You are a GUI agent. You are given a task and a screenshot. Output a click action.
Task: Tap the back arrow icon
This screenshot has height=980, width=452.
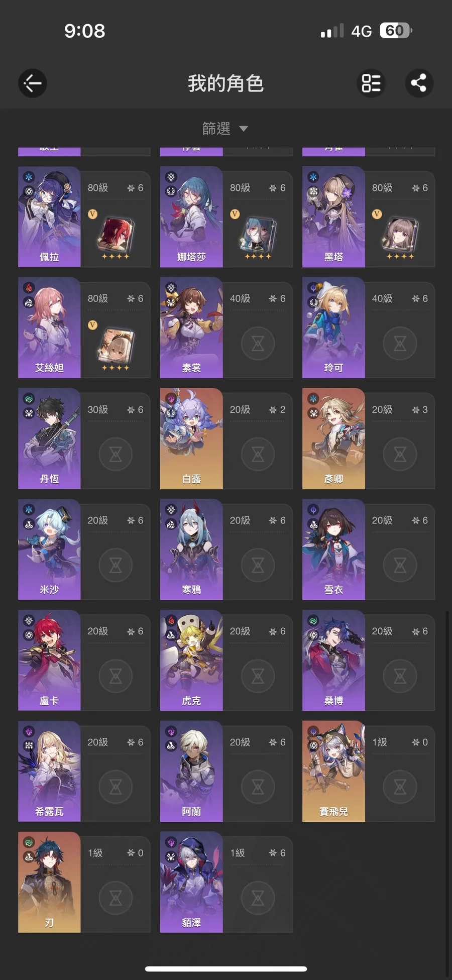coord(33,83)
